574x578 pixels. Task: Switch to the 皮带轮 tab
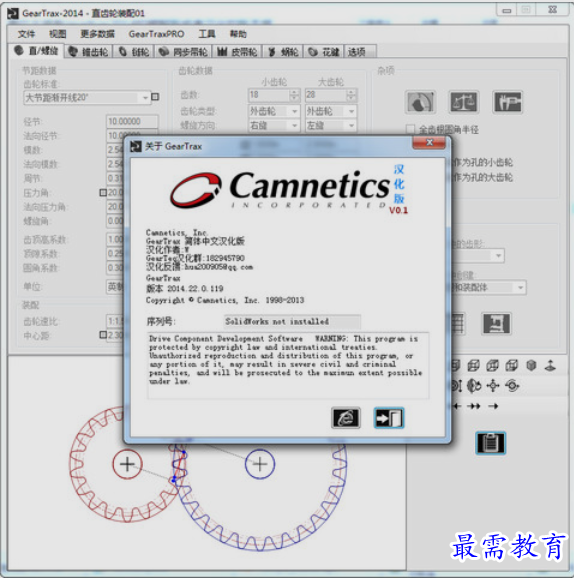[237, 52]
